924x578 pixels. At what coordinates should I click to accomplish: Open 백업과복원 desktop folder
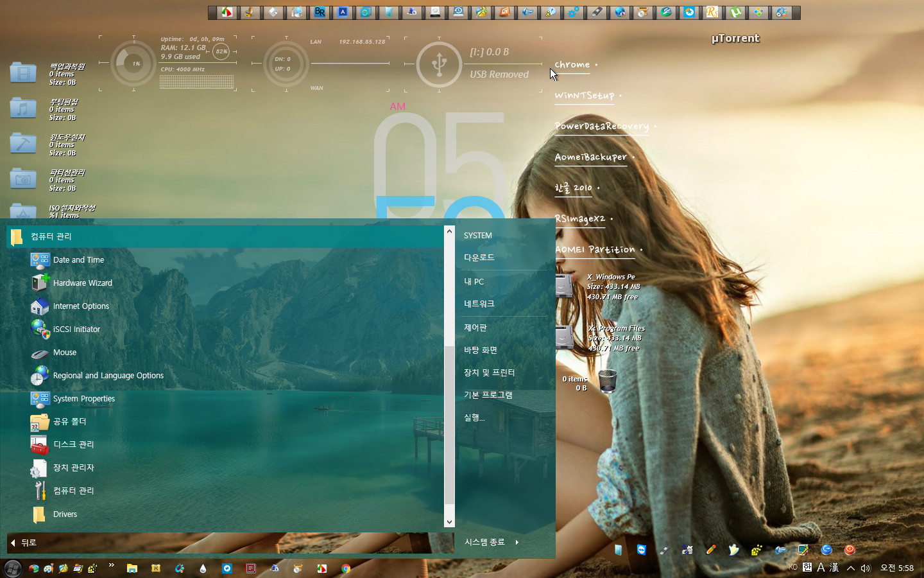(x=23, y=73)
